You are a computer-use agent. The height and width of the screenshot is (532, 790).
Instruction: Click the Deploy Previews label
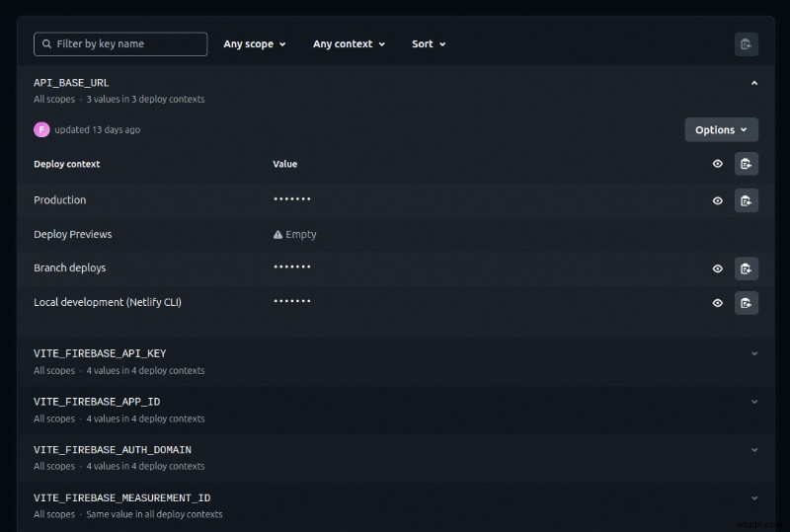pyautogui.click(x=72, y=234)
